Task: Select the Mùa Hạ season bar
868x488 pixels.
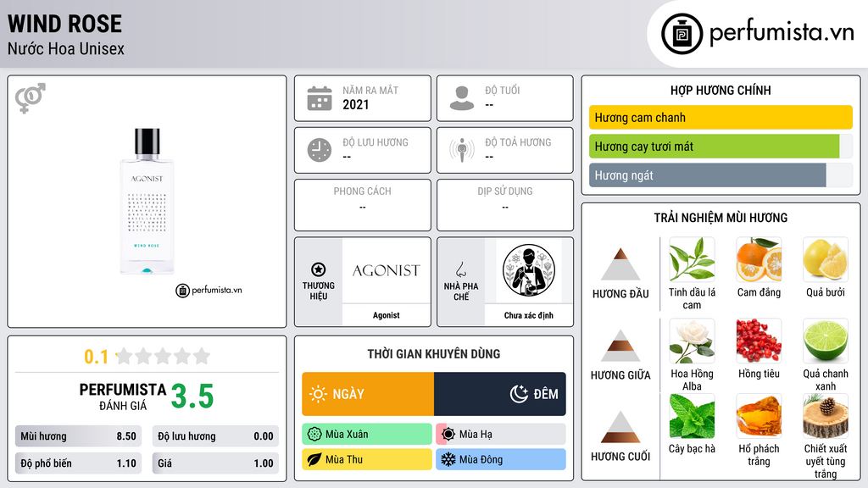Action: pos(501,435)
